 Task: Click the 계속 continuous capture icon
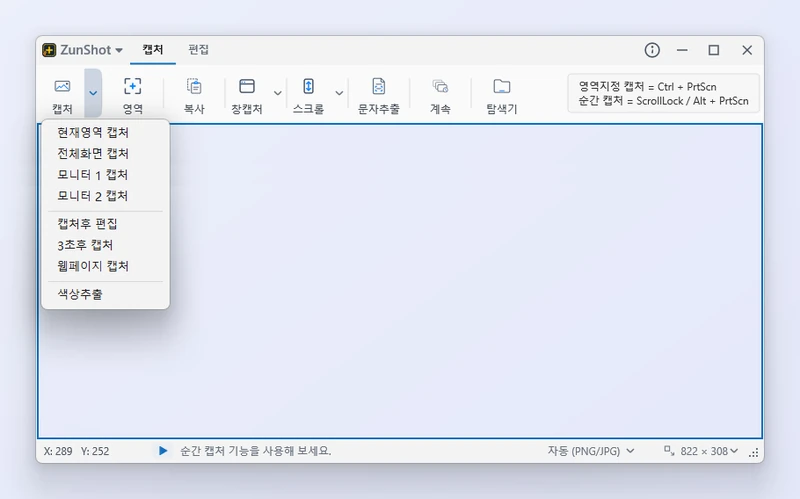click(440, 86)
